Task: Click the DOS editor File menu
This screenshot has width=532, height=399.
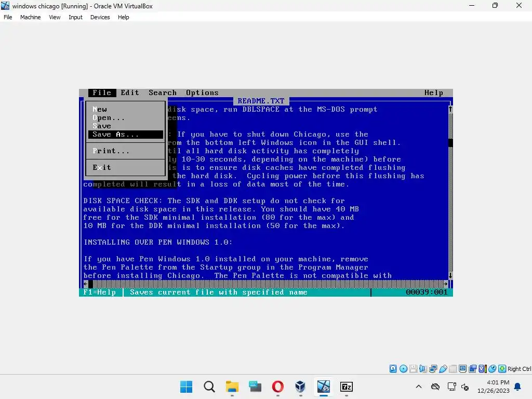Action: (x=102, y=92)
